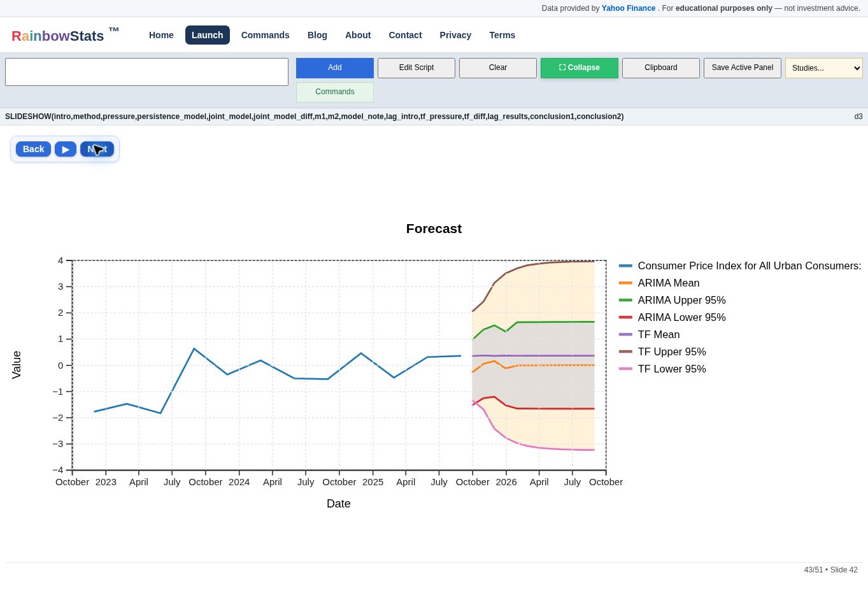The height and width of the screenshot is (596, 868).
Task: Open the About page
Action: coord(358,35)
